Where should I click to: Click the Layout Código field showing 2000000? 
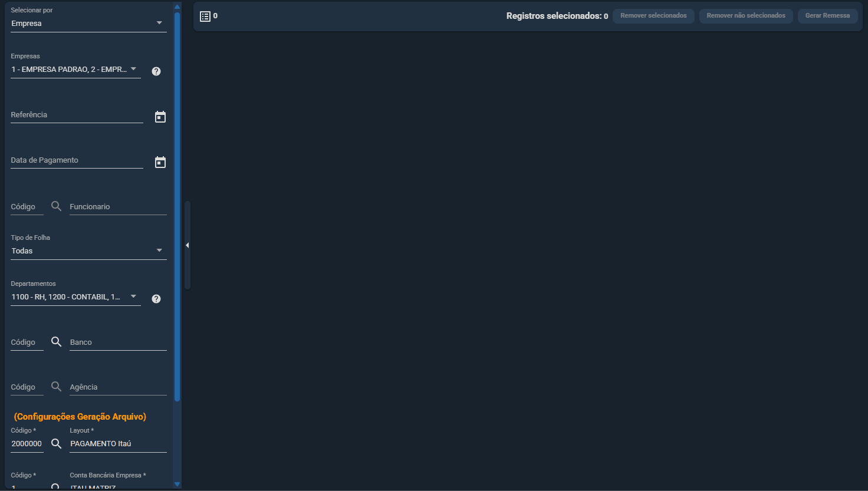click(27, 444)
